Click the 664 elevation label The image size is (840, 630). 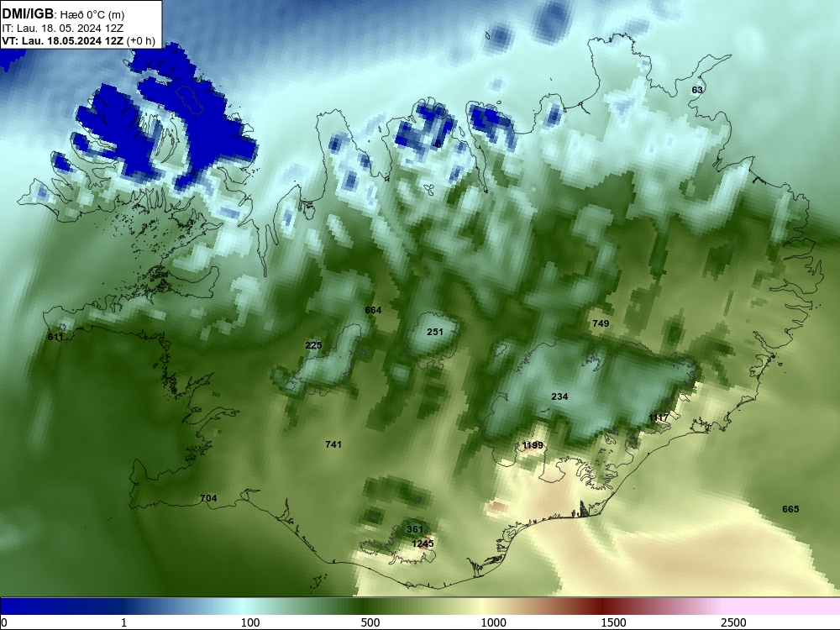tap(373, 310)
